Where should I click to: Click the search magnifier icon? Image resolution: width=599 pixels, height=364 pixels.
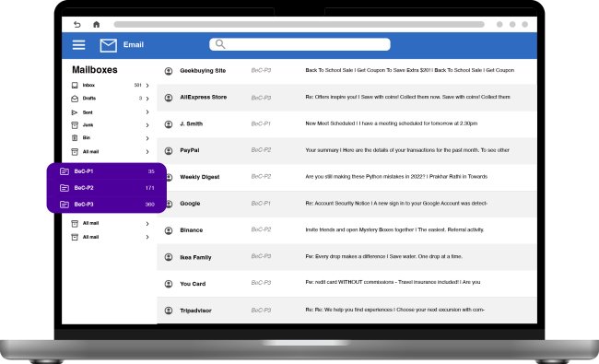(x=220, y=44)
